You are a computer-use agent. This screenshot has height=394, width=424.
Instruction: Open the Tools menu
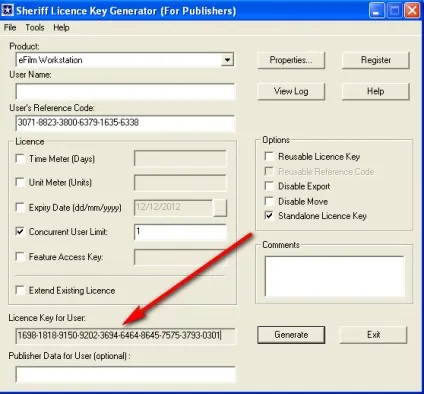[35, 27]
